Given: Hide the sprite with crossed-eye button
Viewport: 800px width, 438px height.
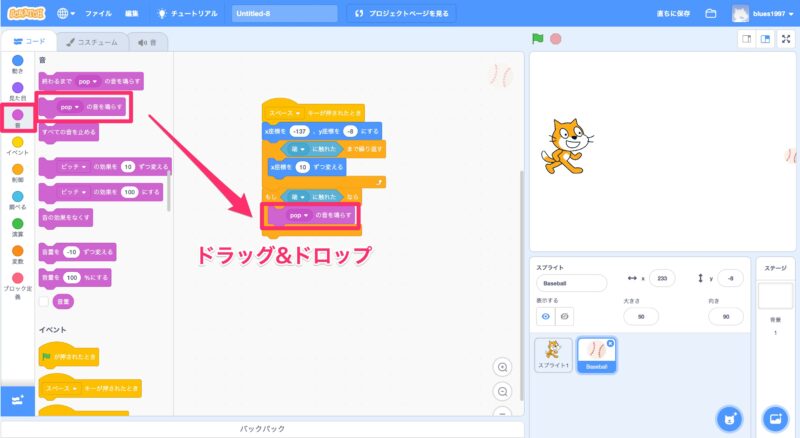Looking at the screenshot, I should point(565,316).
